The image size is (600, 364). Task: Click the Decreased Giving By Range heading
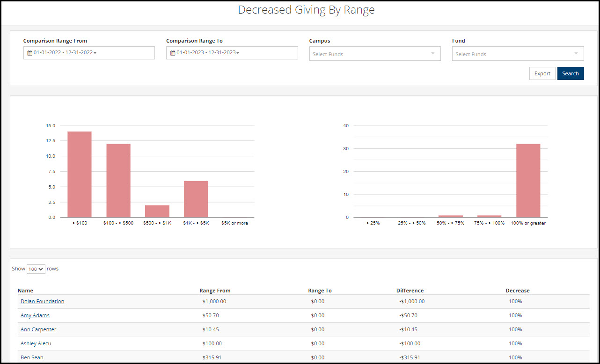pos(306,10)
